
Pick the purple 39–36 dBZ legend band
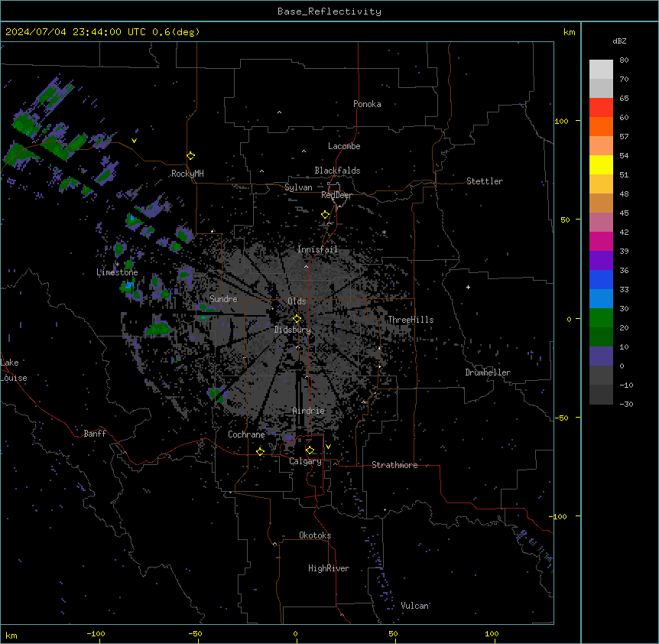click(601, 261)
